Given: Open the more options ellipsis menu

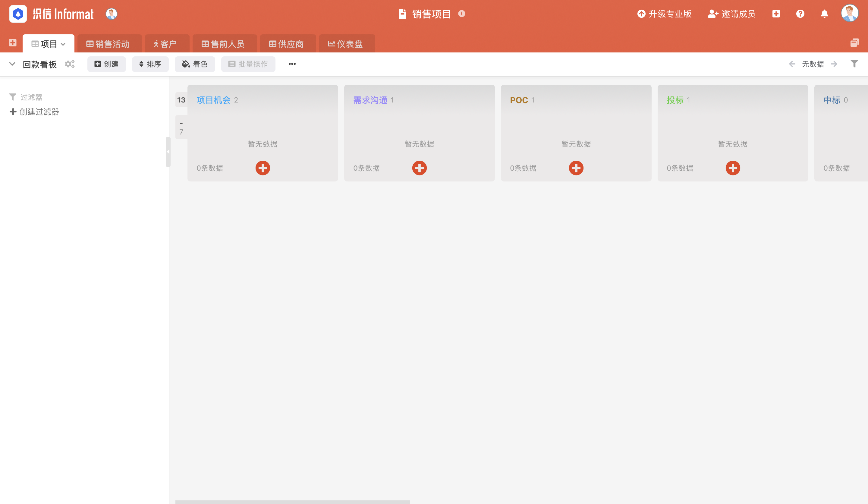Looking at the screenshot, I should pyautogui.click(x=292, y=64).
